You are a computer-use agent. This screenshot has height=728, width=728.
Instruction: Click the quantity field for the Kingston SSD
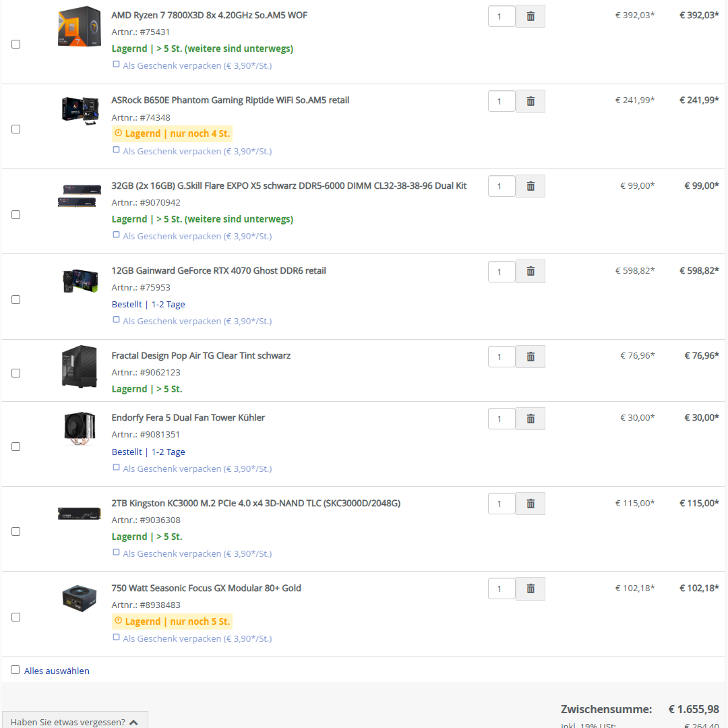coord(501,503)
